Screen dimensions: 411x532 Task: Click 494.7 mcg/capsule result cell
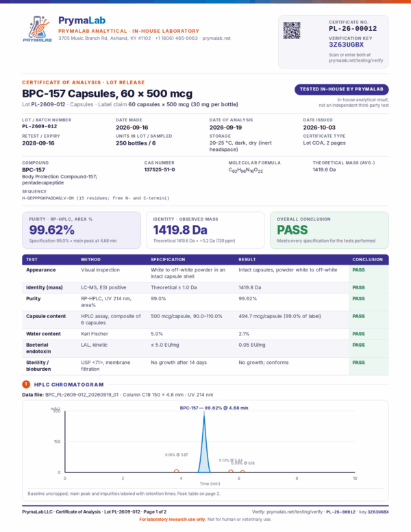click(x=279, y=316)
